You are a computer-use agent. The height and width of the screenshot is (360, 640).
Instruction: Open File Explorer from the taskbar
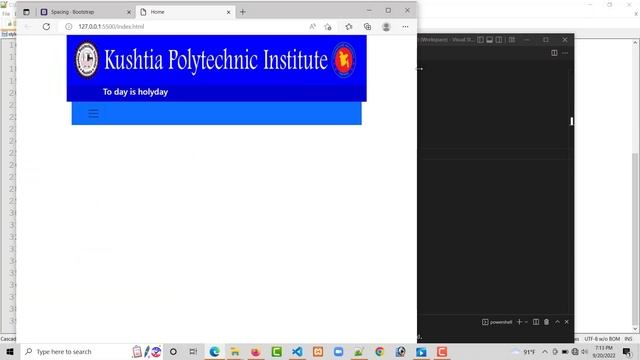tap(235, 351)
